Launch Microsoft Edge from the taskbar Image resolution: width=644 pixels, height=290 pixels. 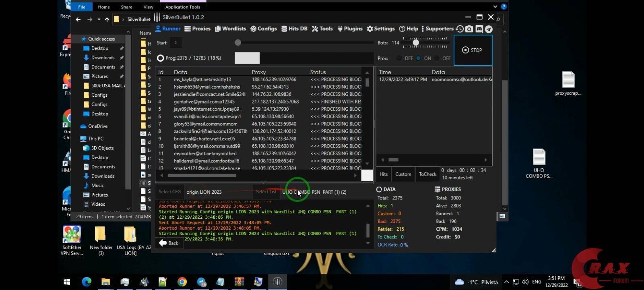(87, 282)
